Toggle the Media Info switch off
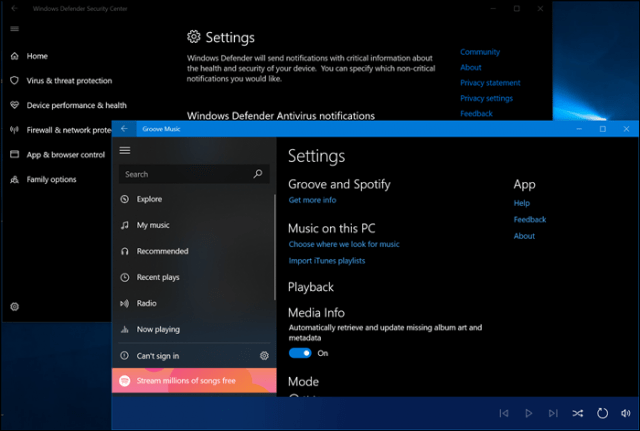Image resolution: width=640 pixels, height=431 pixels. (300, 353)
